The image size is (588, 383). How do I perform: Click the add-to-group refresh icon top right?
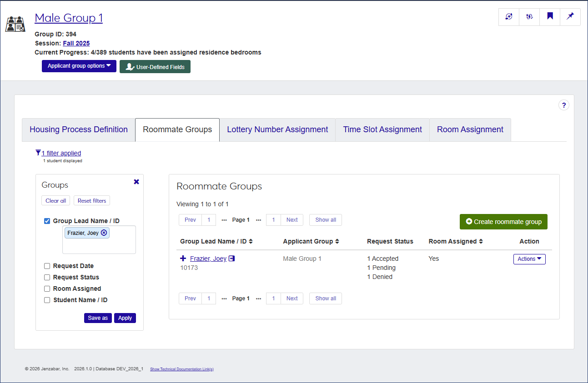[x=508, y=16]
